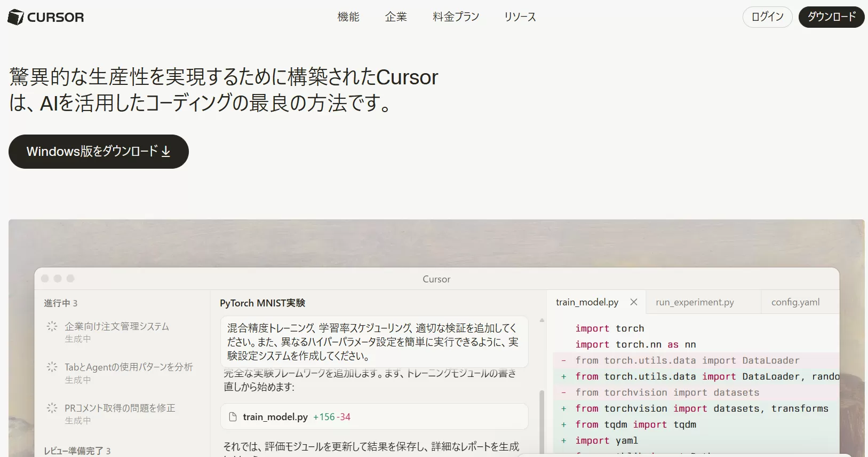Open the 機能 menu in the navigation
Screen dimensions: 868x457
tap(348, 17)
